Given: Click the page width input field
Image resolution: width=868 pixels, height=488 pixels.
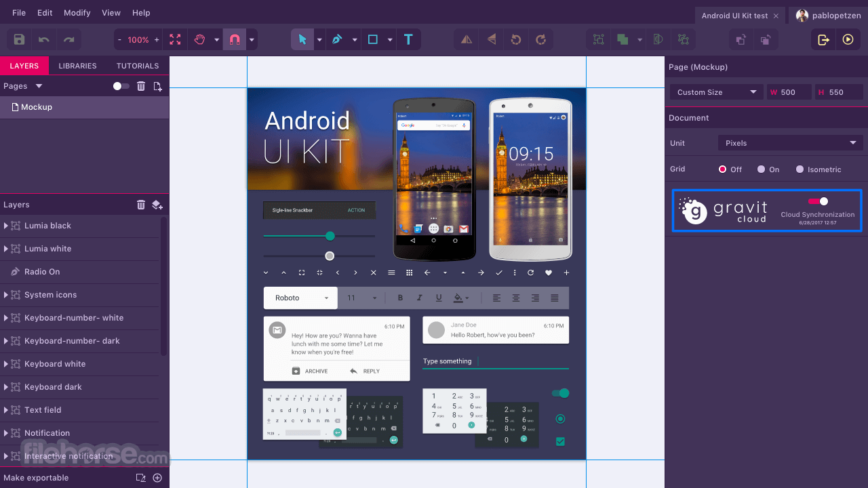Looking at the screenshot, I should pos(789,92).
